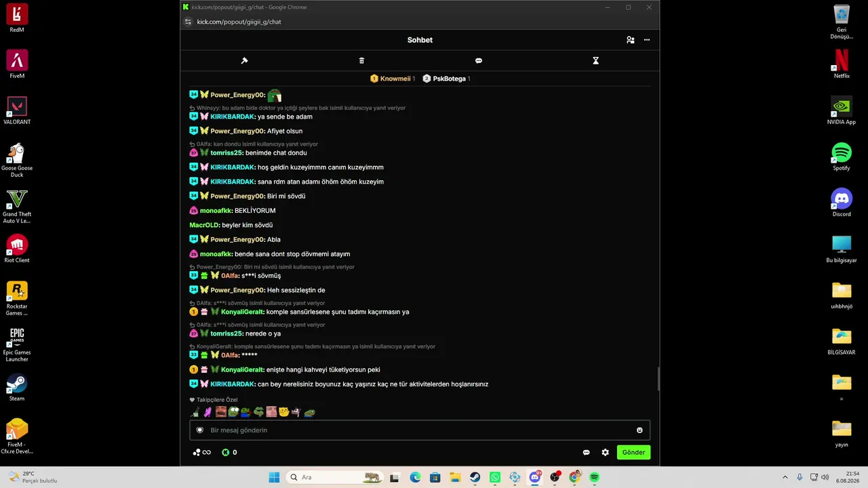Click the chat bubble icon beside settings gear

[586, 452]
